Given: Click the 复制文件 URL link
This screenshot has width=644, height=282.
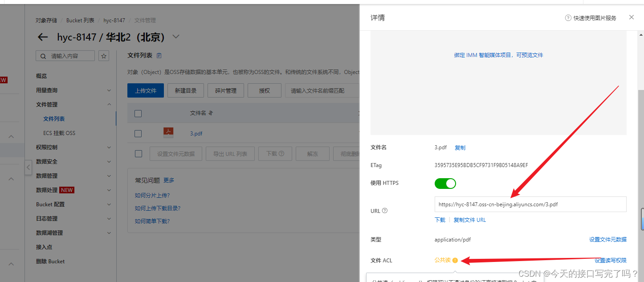Looking at the screenshot, I should point(470,220).
